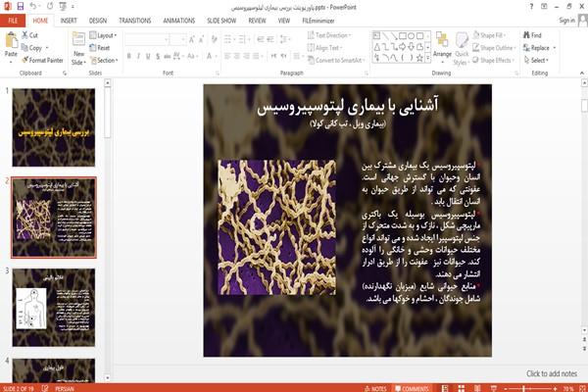This screenshot has width=588, height=392.
Task: Open COMMENTS pane from status bar
Action: click(x=412, y=389)
